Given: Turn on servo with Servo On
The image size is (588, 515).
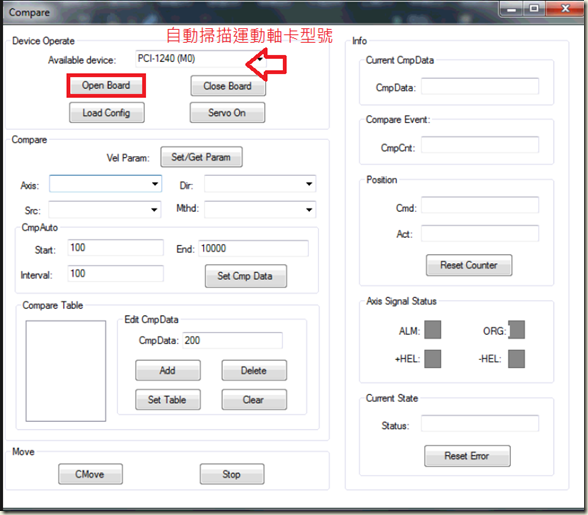Looking at the screenshot, I should [227, 113].
